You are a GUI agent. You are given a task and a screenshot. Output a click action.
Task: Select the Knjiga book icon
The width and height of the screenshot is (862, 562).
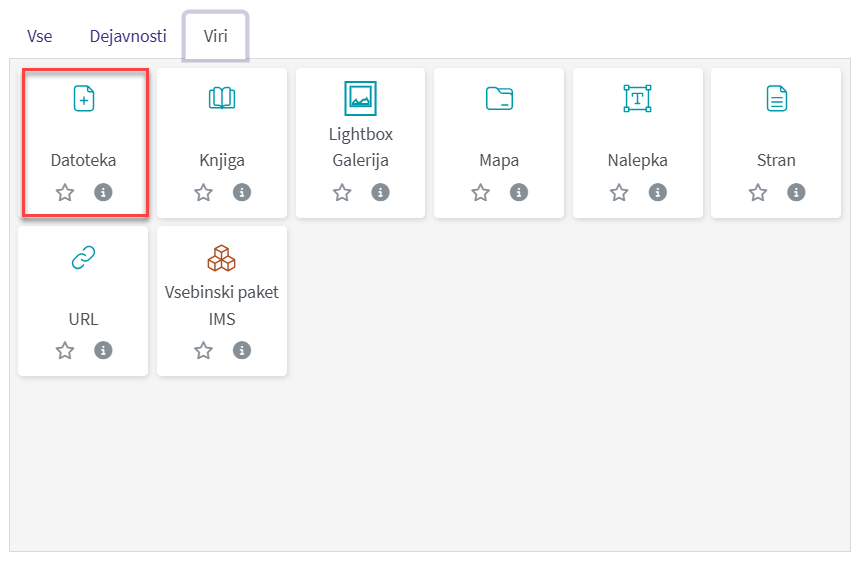click(222, 98)
